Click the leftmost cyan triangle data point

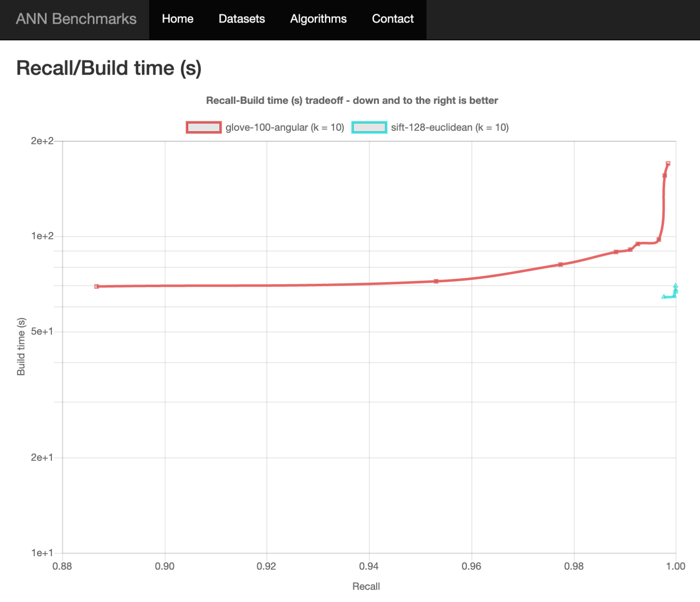click(664, 297)
